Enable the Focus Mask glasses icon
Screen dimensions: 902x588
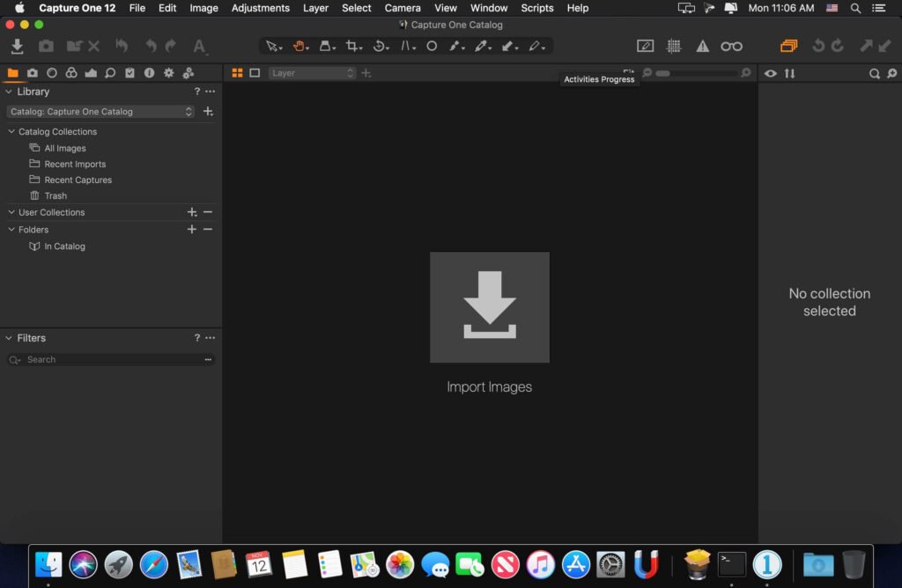point(732,46)
